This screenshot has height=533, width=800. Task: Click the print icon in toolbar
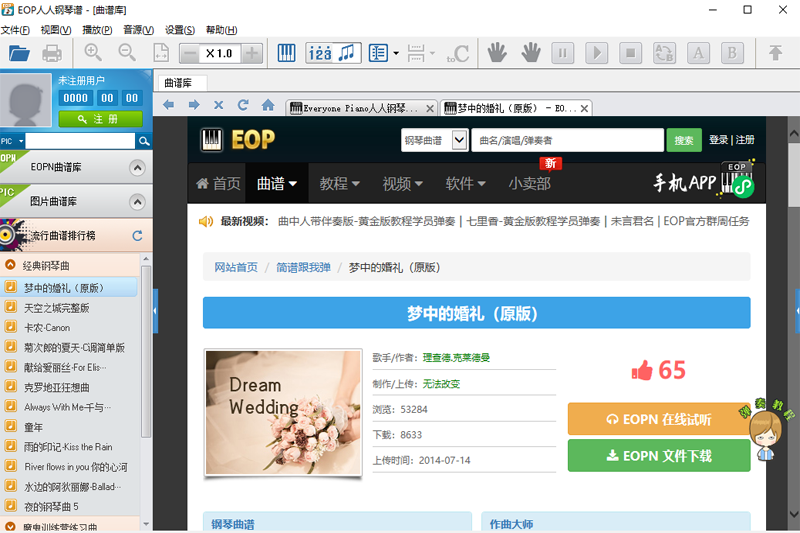(52, 53)
